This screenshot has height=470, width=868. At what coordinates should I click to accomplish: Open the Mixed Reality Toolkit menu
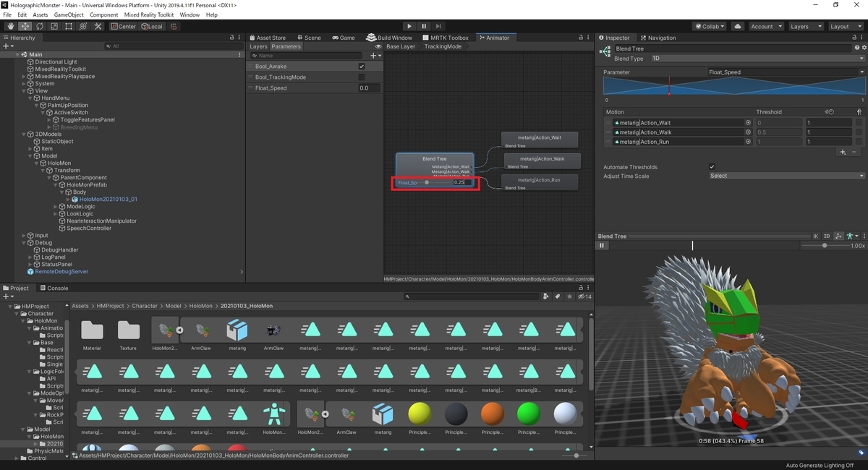150,14
